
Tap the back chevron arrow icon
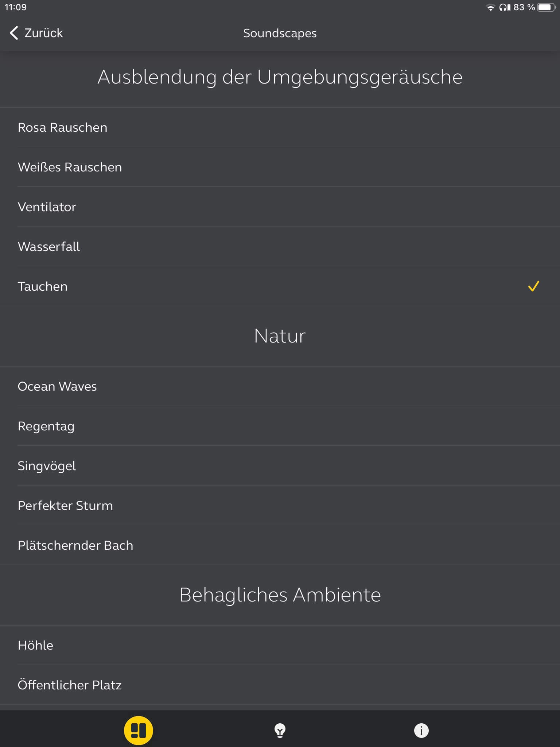point(14,33)
